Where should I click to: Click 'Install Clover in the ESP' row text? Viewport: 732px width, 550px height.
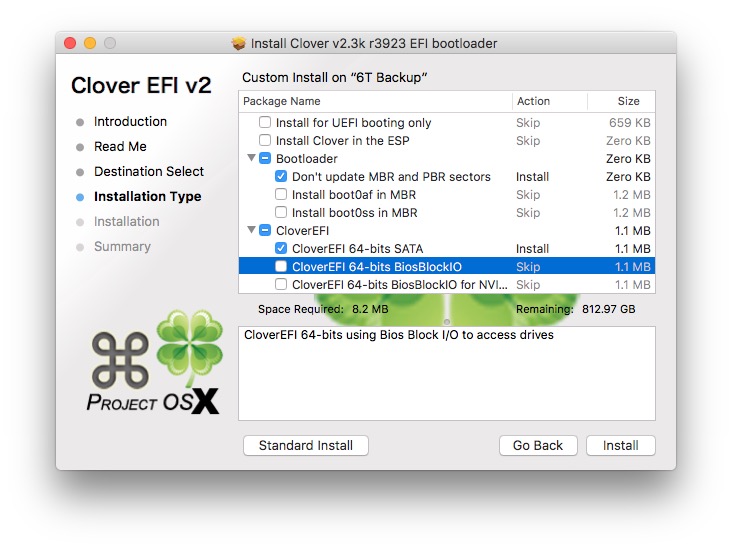(x=343, y=141)
